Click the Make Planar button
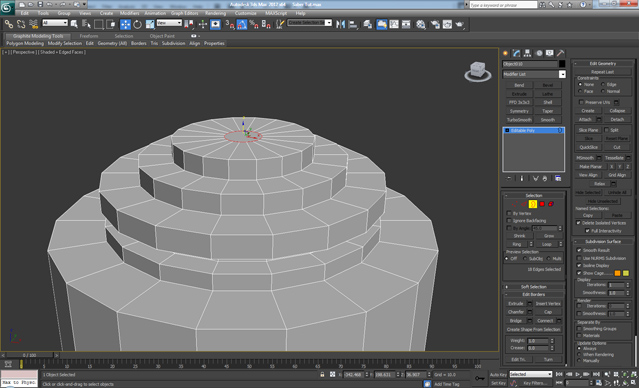This screenshot has width=639, height=388. [591, 166]
